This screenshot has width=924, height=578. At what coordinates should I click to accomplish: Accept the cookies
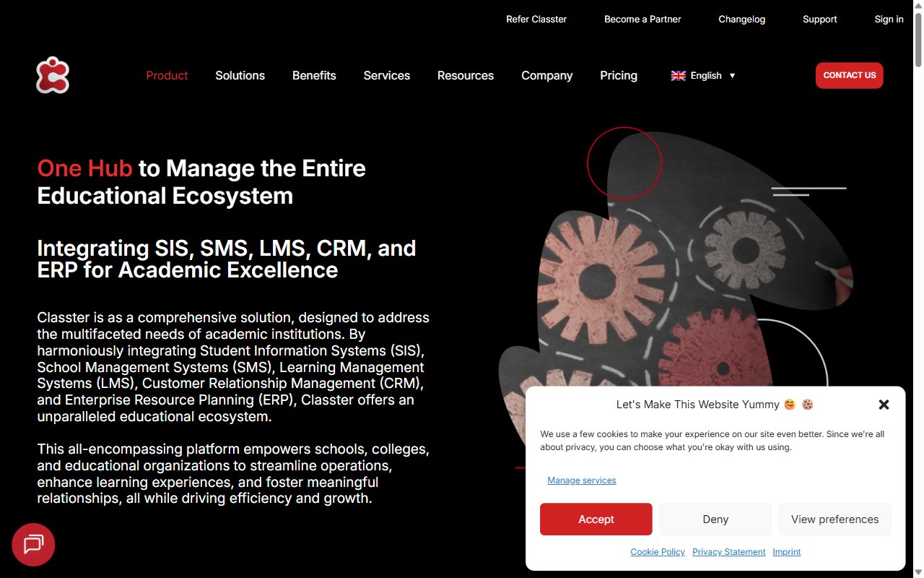click(596, 519)
